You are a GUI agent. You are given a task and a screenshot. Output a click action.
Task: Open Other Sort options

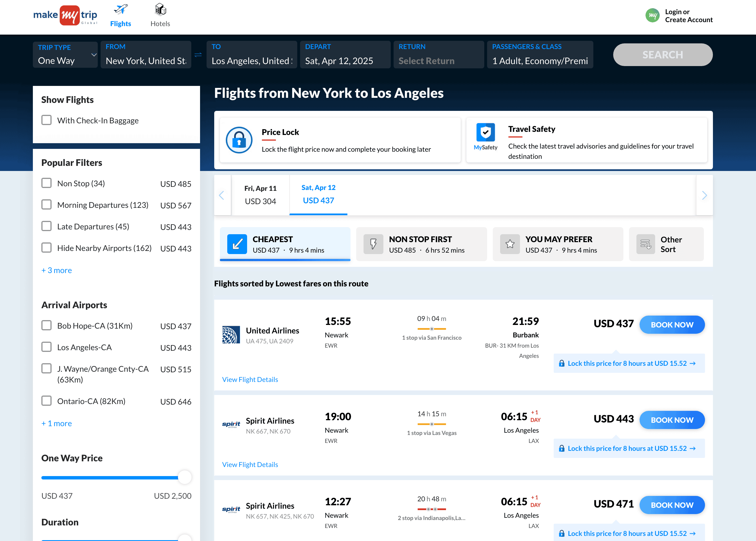(666, 244)
